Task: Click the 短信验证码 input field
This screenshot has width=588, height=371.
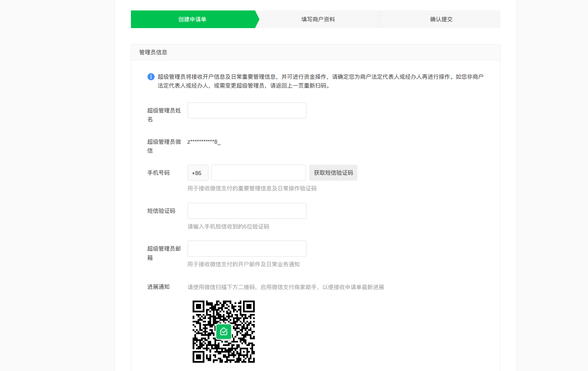Action: coord(247,211)
